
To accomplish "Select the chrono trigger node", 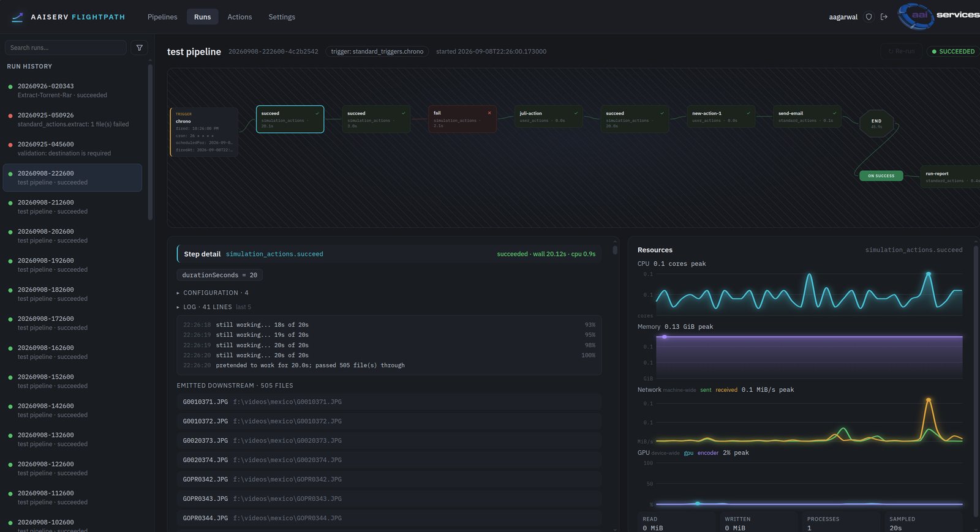I will (x=204, y=132).
